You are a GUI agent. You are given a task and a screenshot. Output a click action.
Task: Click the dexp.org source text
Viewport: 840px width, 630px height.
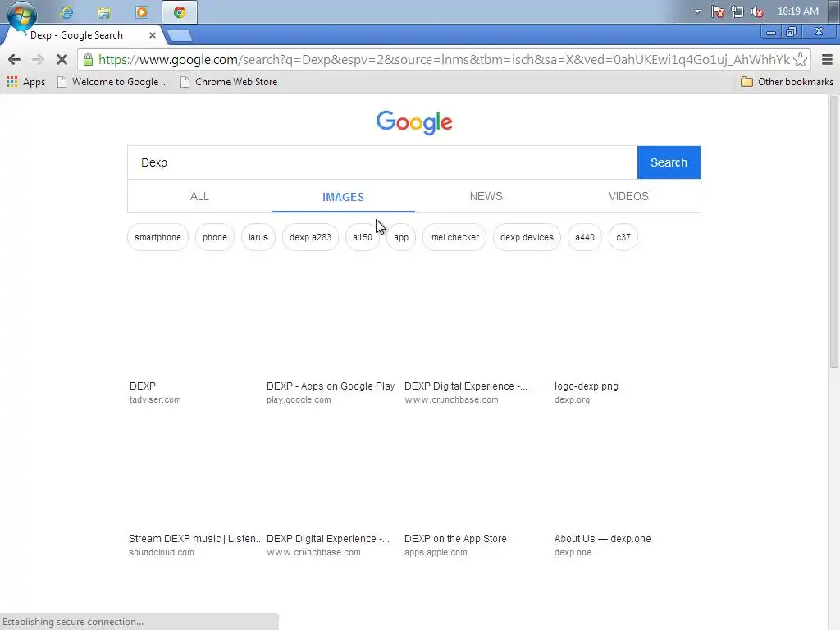(572, 400)
